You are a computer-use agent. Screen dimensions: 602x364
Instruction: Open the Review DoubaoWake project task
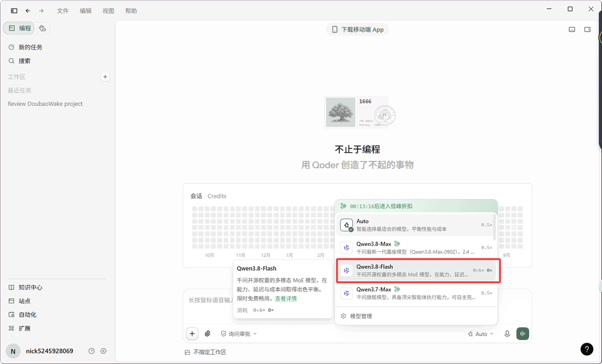45,104
